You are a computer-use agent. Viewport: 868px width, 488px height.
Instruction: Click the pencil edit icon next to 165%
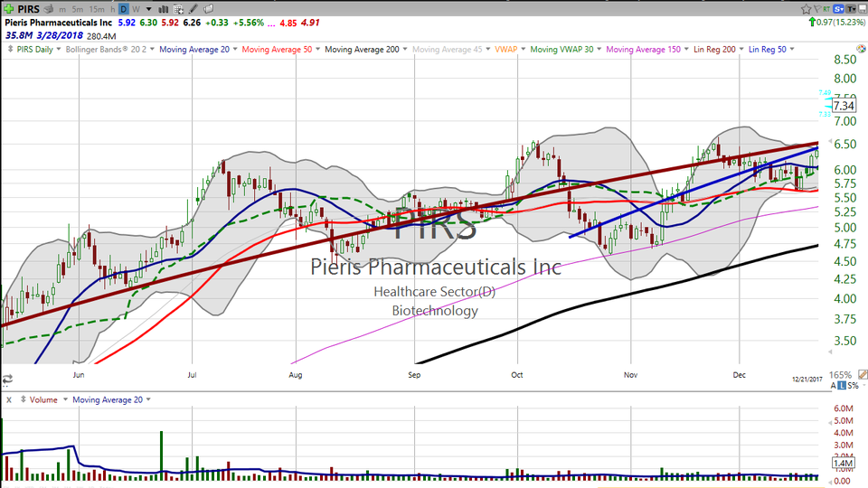tap(863, 374)
